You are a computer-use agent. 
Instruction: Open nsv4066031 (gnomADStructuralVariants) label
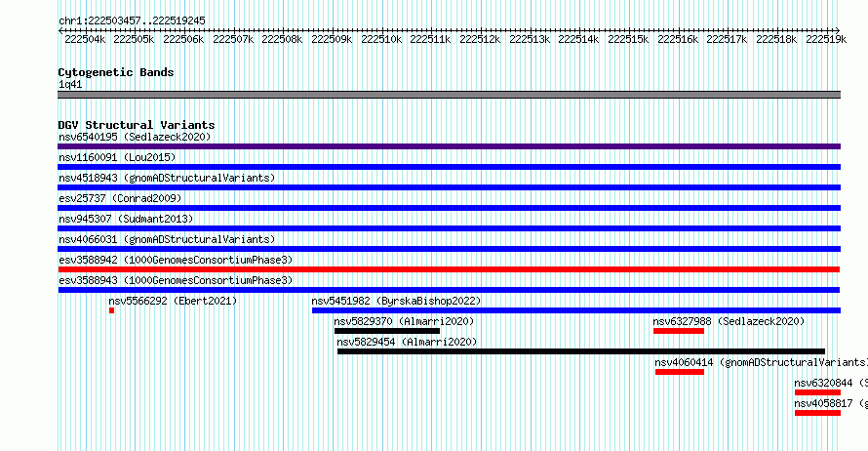click(x=167, y=239)
